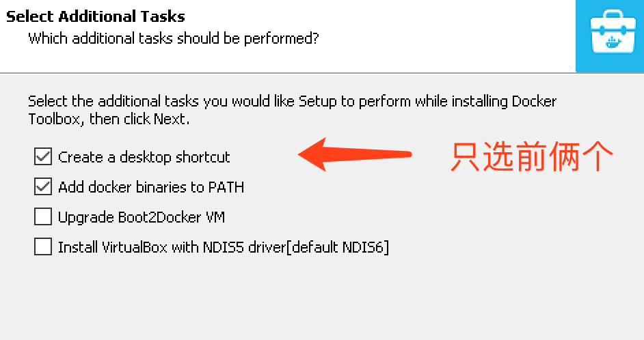Check Install VirtualBox with NDIS5 driver box
The image size is (644, 340).
point(42,247)
